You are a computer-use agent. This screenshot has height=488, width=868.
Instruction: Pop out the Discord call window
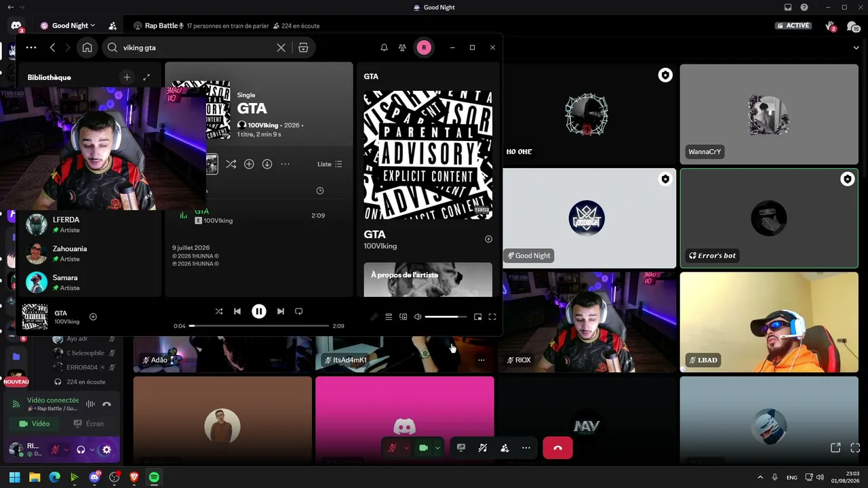835,448
